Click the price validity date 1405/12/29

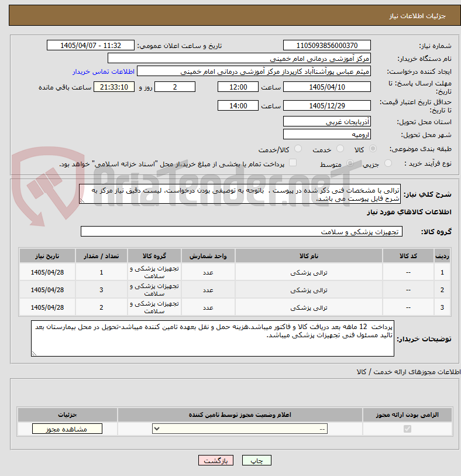point(327,105)
